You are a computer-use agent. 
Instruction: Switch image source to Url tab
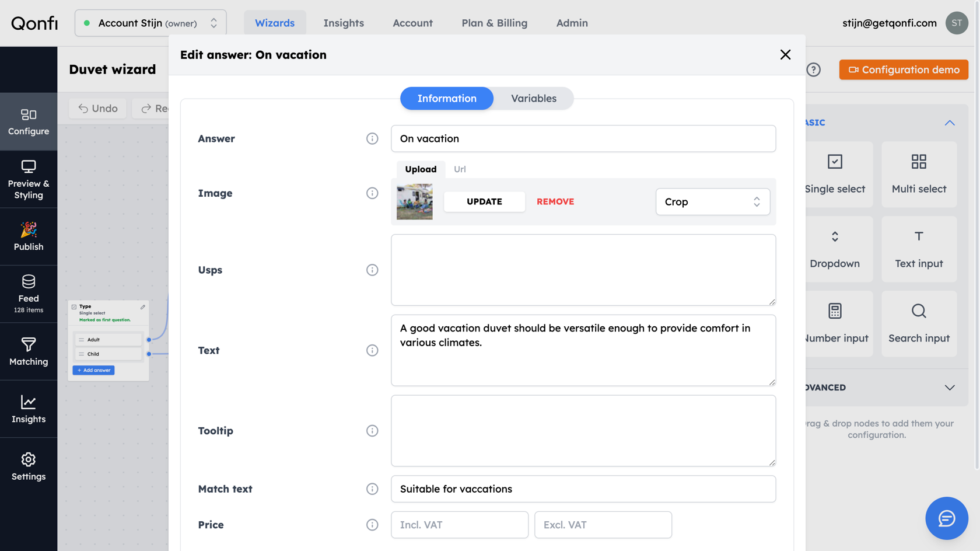point(460,169)
